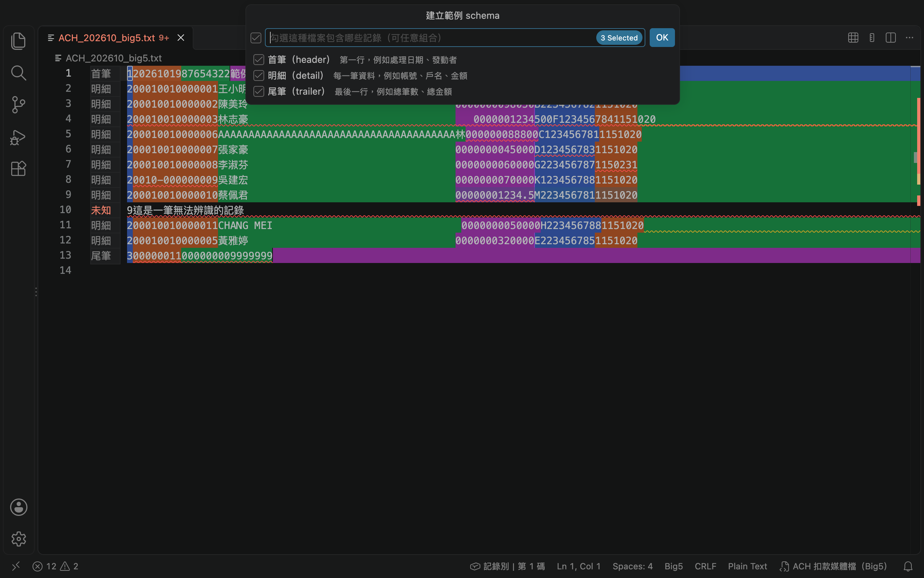Show problems with 12 errors, 2 warnings
924x578 pixels.
(55, 566)
